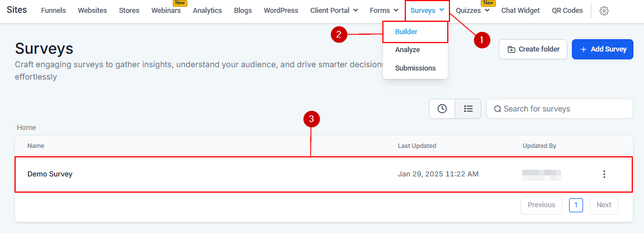Click the Home breadcrumb link

coord(26,128)
